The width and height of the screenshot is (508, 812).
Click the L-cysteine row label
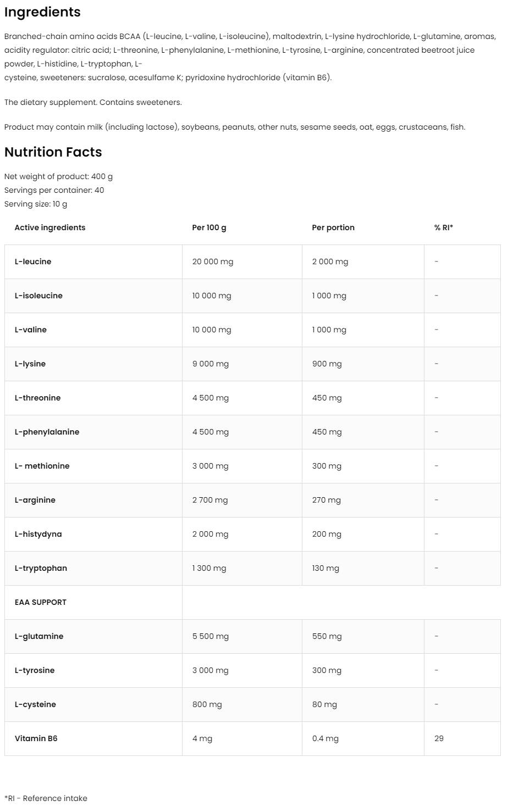click(x=35, y=704)
